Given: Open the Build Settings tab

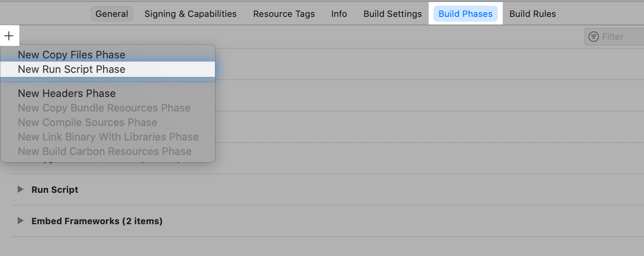Looking at the screenshot, I should pyautogui.click(x=392, y=13).
